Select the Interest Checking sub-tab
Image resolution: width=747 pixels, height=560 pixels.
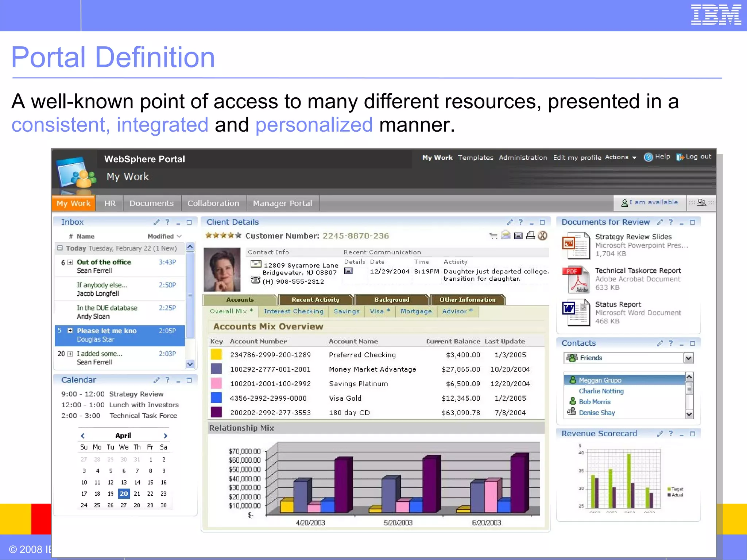point(294,311)
